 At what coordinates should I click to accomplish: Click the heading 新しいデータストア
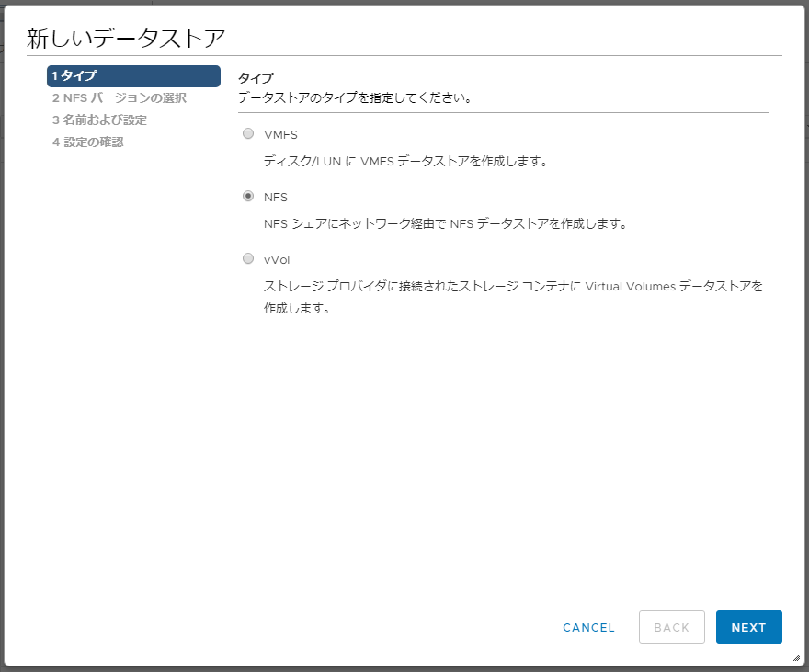pyautogui.click(x=126, y=39)
